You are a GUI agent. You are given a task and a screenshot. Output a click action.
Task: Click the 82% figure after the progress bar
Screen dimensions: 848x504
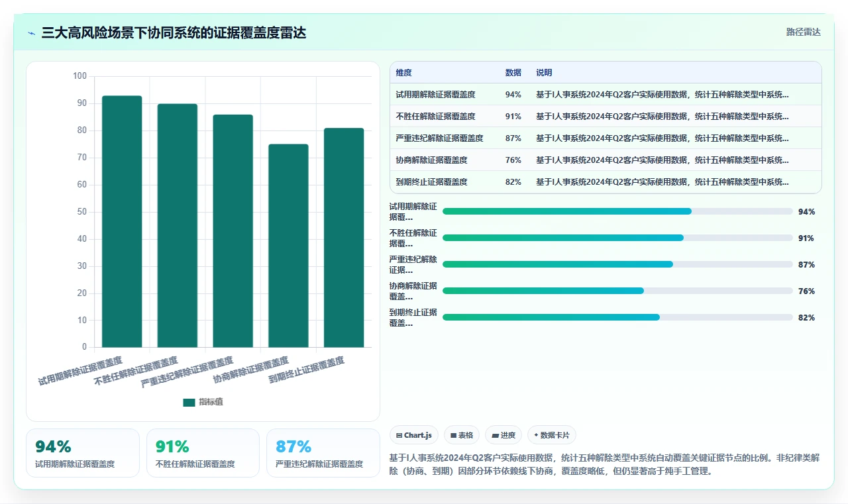806,318
